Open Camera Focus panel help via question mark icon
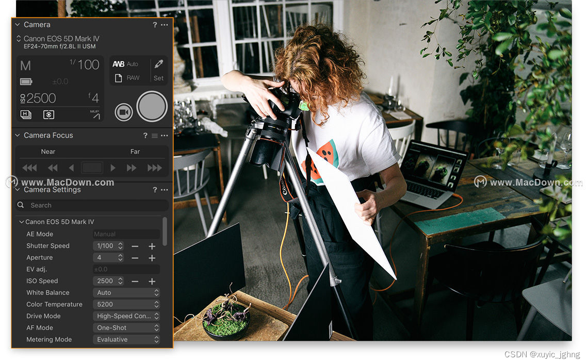Viewport: 588px width, 364px height. pos(145,135)
